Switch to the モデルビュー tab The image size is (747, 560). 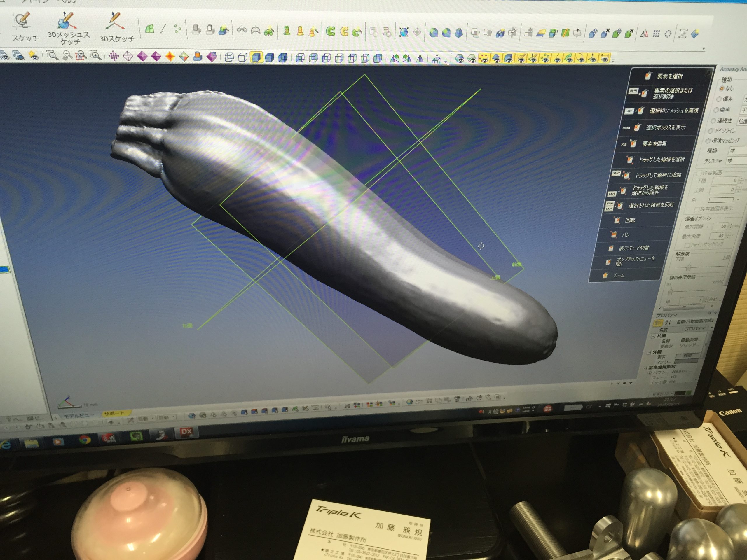point(79,416)
